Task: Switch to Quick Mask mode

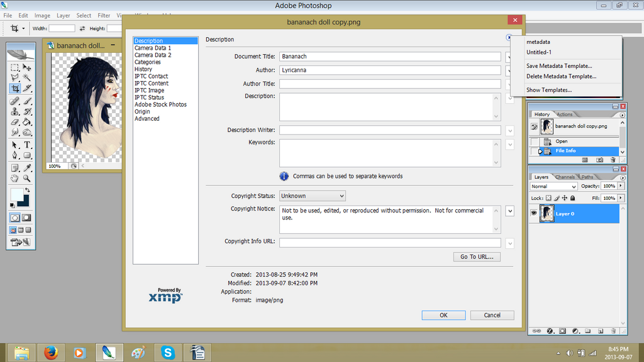Action: click(26, 217)
